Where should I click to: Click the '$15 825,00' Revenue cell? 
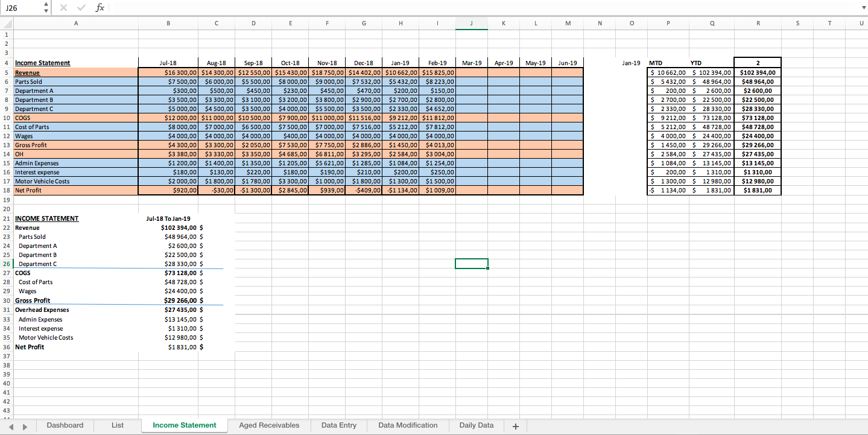coord(437,72)
